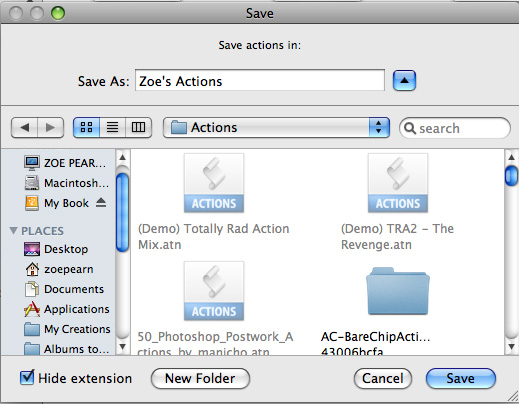Switch to column view mode
The height and width of the screenshot is (404, 519).
click(138, 127)
